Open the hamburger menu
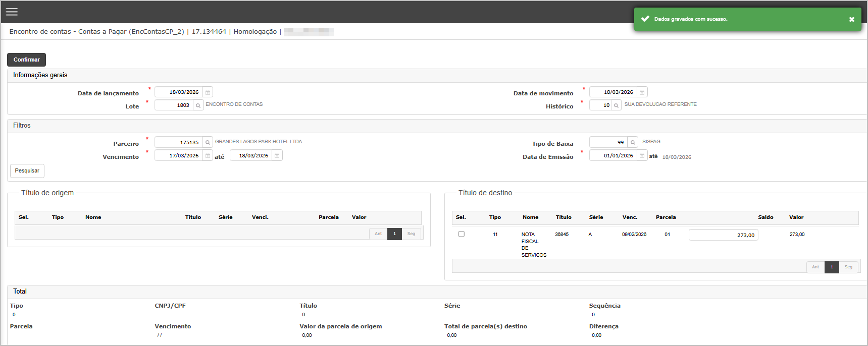The width and height of the screenshot is (868, 346). 12,12
